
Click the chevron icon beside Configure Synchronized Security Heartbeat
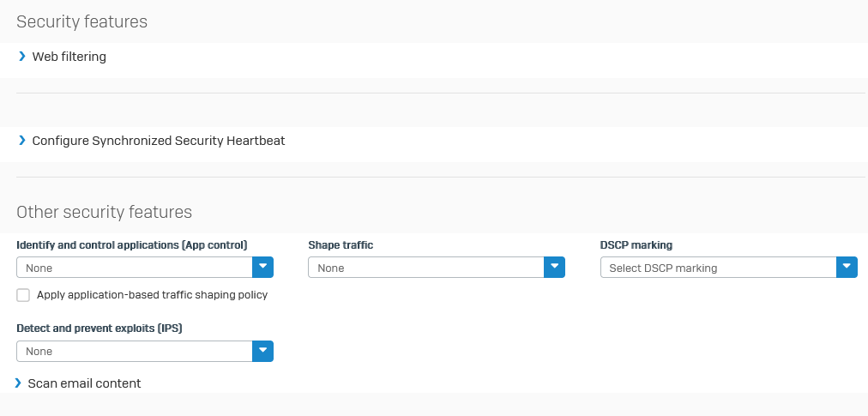point(22,140)
